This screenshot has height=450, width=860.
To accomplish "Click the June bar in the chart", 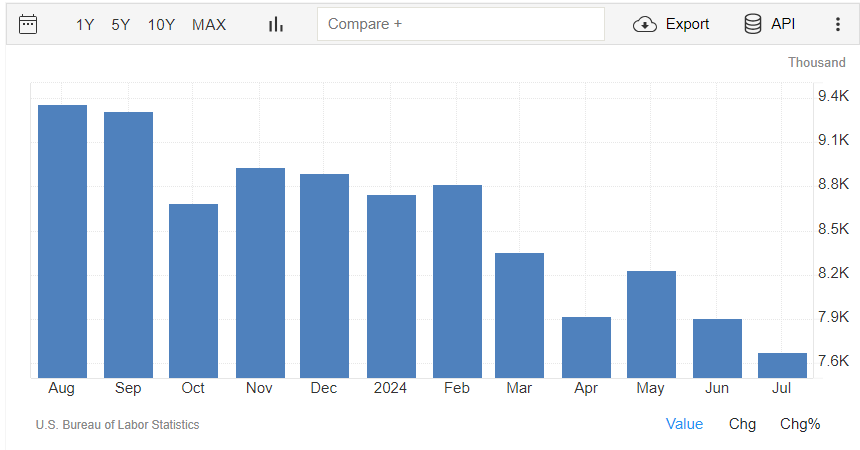I will tap(717, 348).
